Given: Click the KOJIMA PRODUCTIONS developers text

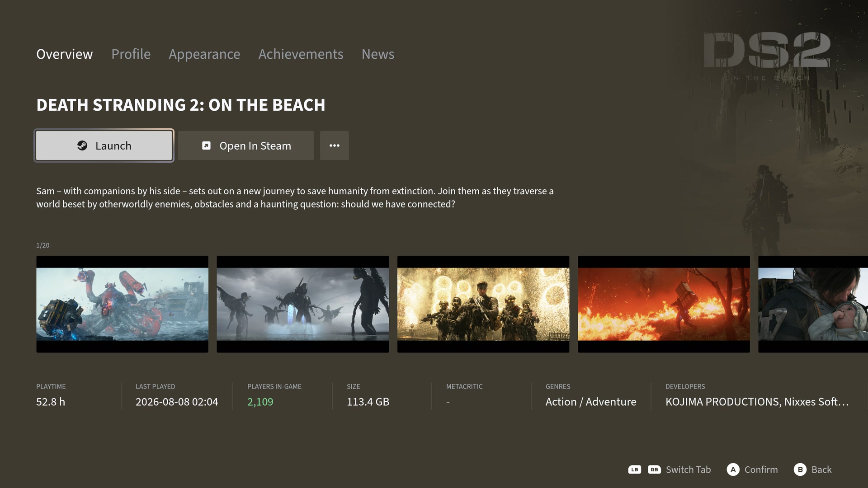Looking at the screenshot, I should (757, 402).
